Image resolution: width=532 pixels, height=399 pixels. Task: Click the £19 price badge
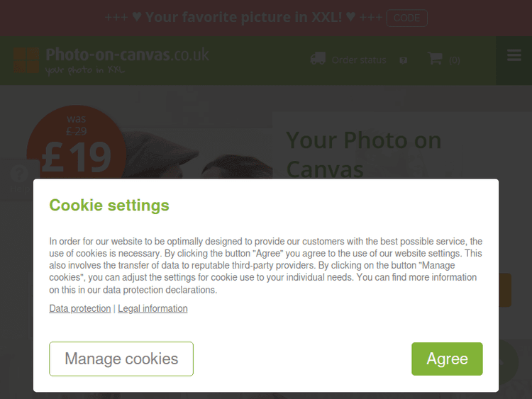pyautogui.click(x=77, y=149)
